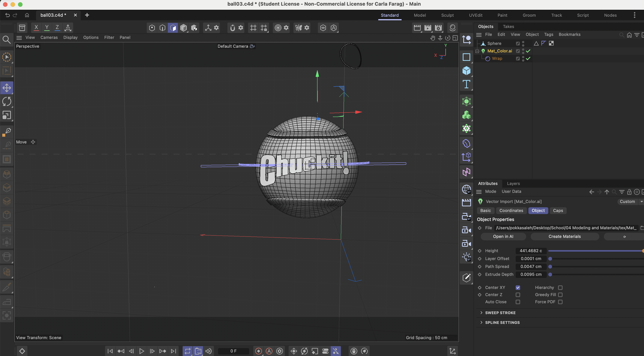Screen dimensions: 644x356
Task: Select the Rotate tool
Action: (x=7, y=101)
